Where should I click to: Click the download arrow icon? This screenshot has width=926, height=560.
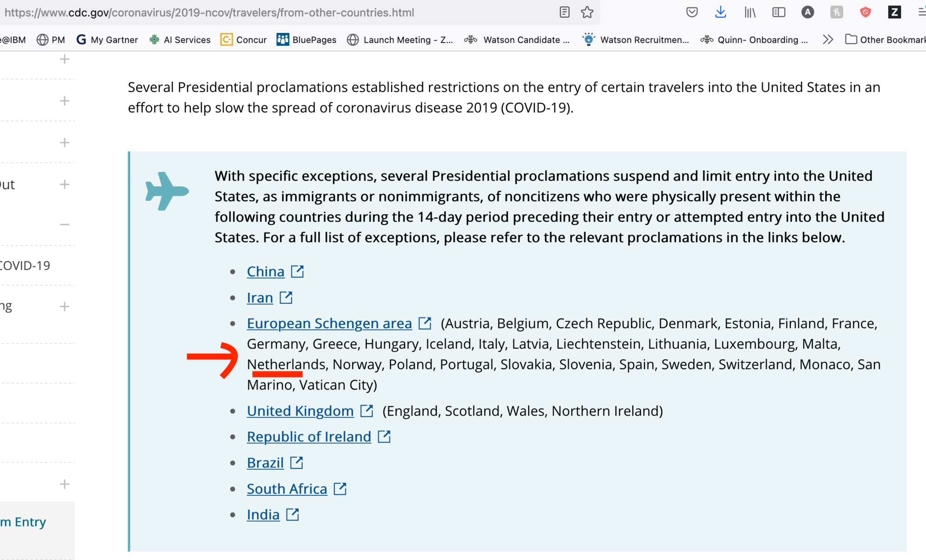(x=721, y=12)
